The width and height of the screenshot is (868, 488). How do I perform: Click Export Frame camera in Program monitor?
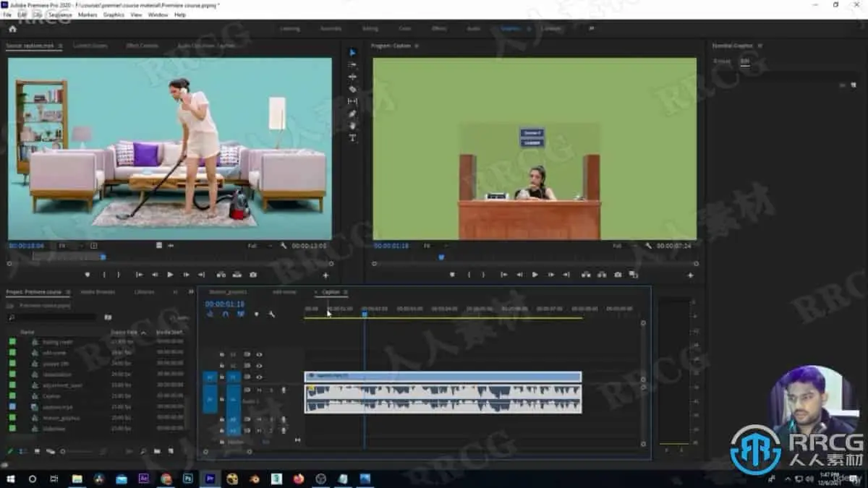pyautogui.click(x=618, y=275)
